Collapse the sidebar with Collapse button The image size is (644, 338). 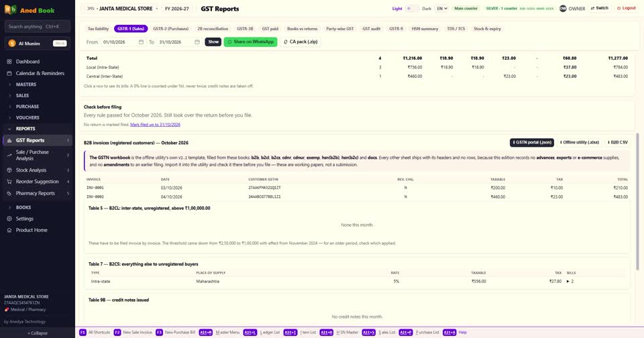click(x=38, y=333)
